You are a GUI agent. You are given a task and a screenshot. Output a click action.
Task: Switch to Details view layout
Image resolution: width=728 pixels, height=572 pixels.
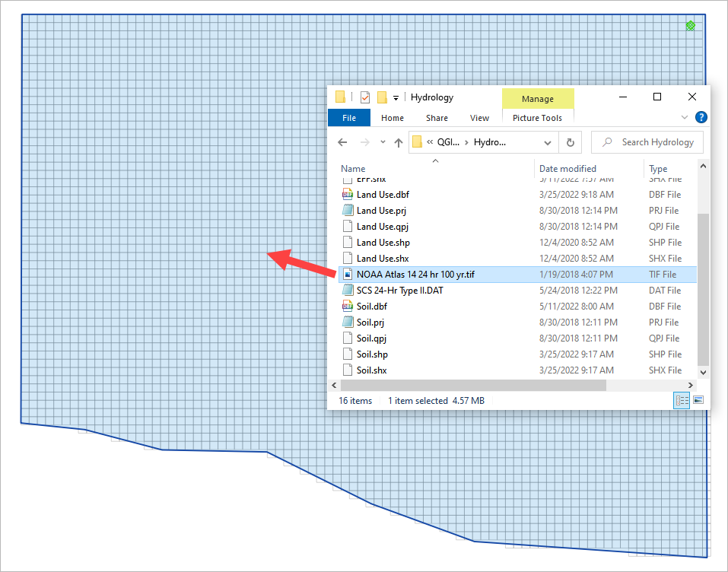(681, 400)
